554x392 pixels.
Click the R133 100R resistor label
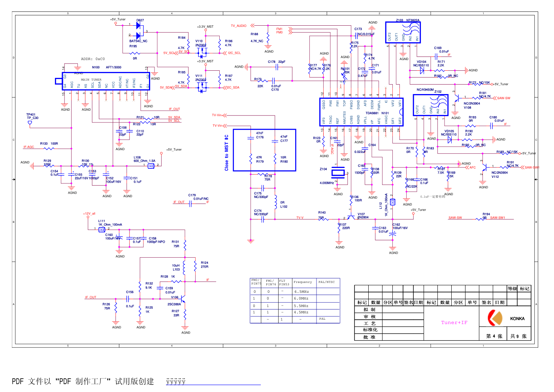pyautogui.click(x=49, y=144)
